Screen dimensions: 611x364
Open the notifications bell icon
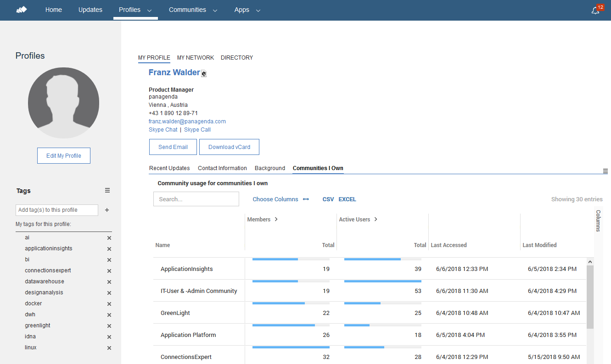(595, 10)
